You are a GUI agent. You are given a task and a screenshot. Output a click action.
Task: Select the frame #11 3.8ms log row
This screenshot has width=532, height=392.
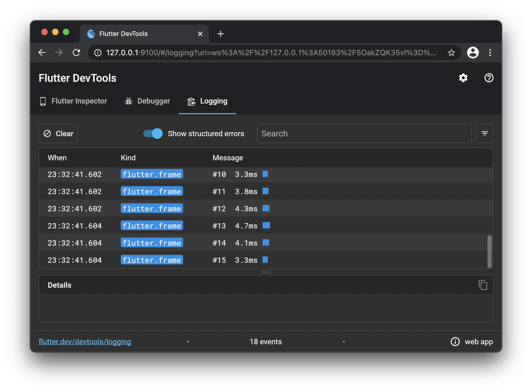click(266, 191)
